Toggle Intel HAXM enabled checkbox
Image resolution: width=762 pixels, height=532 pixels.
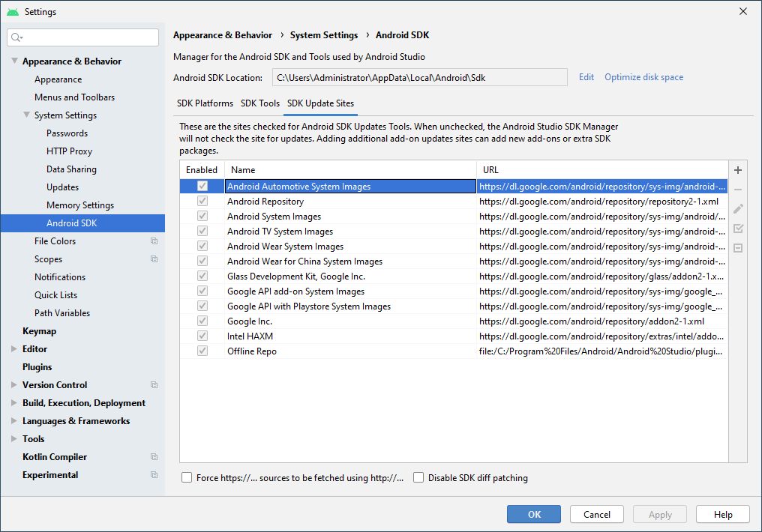(202, 336)
